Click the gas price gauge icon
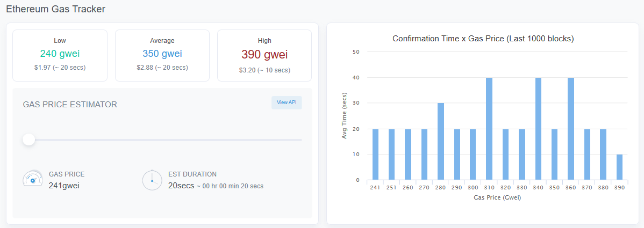 pos(32,179)
